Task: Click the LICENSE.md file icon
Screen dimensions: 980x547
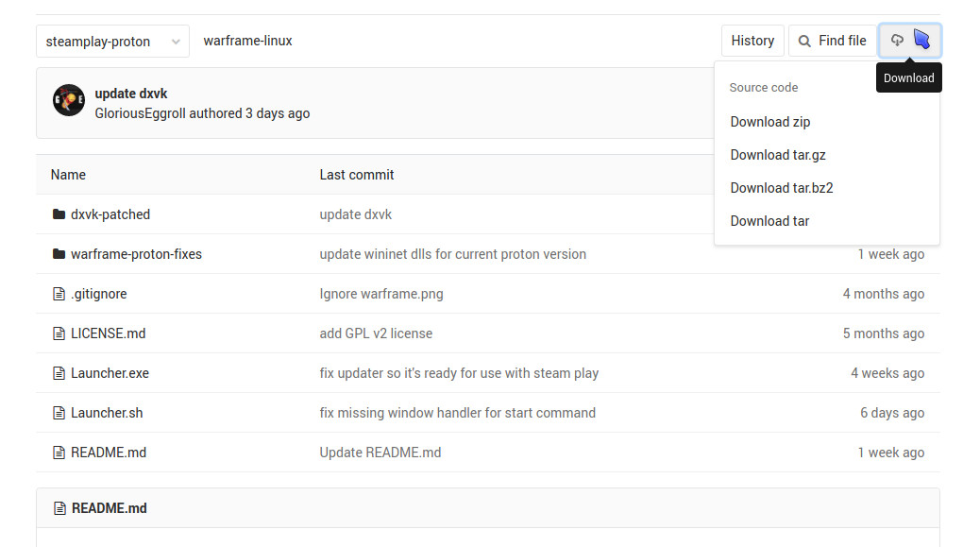Action: 59,333
